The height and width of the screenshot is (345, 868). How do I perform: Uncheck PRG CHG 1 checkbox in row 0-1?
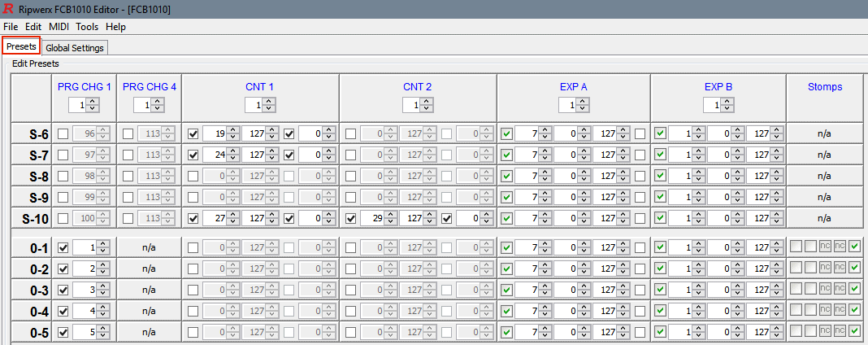tap(63, 248)
